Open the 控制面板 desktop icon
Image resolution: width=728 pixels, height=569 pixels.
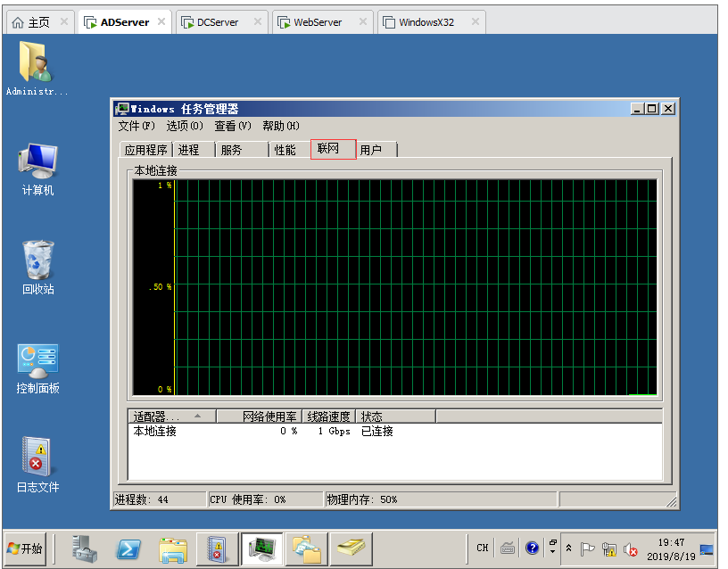37,367
